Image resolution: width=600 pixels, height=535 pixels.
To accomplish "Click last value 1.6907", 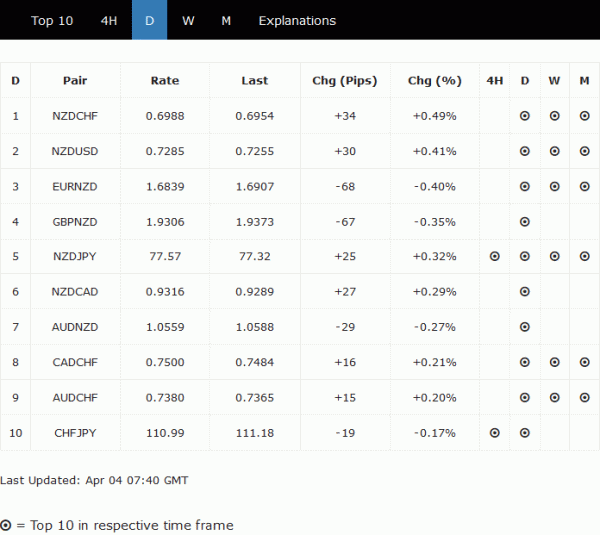I will click(x=255, y=186).
